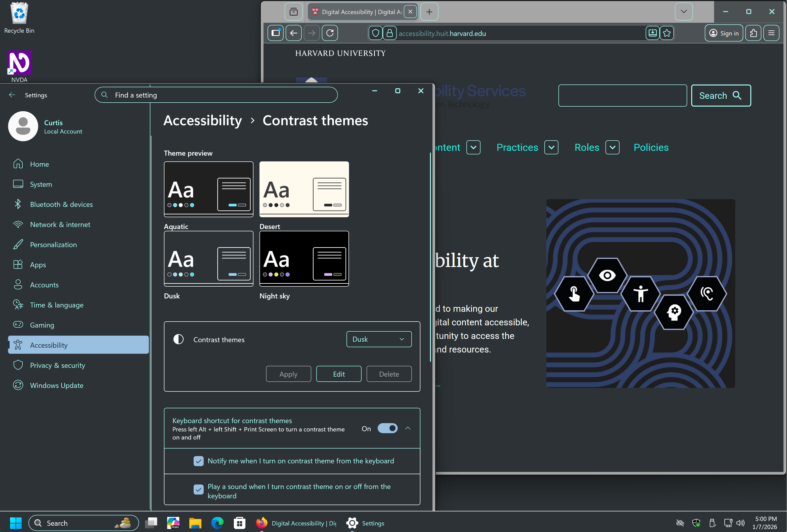Pick the Dusk theme preview
Image resolution: width=787 pixels, height=532 pixels.
click(209, 259)
